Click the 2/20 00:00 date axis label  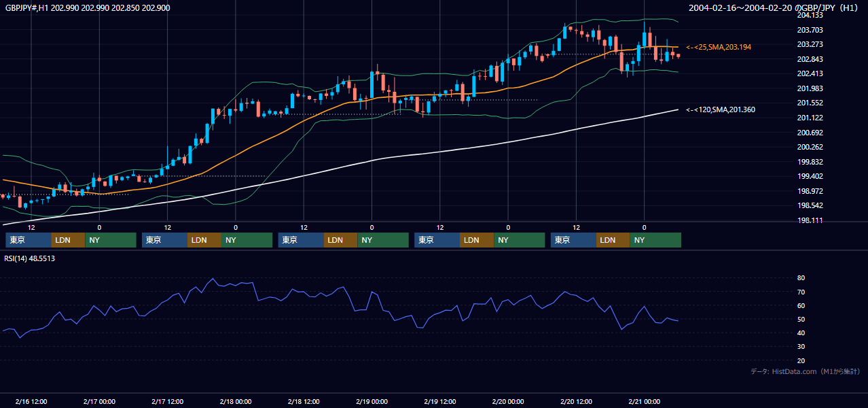[x=508, y=401]
